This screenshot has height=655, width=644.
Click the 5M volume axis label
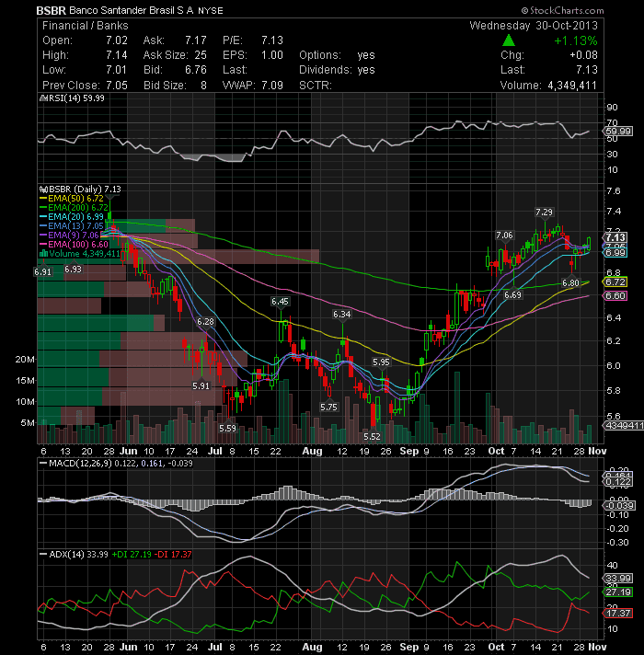tap(28, 423)
